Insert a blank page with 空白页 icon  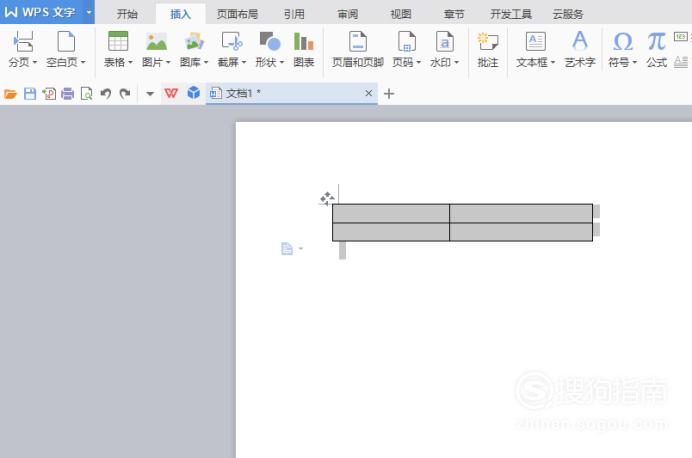tap(66, 41)
